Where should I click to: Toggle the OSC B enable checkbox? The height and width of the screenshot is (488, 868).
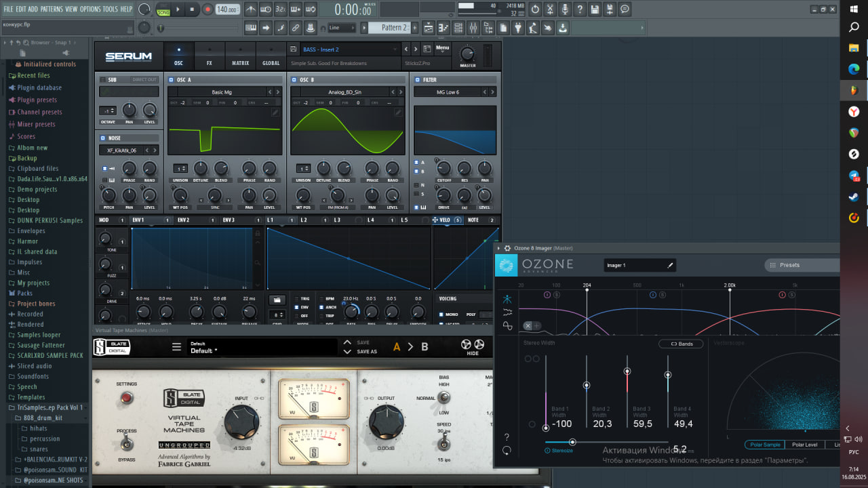coord(294,80)
